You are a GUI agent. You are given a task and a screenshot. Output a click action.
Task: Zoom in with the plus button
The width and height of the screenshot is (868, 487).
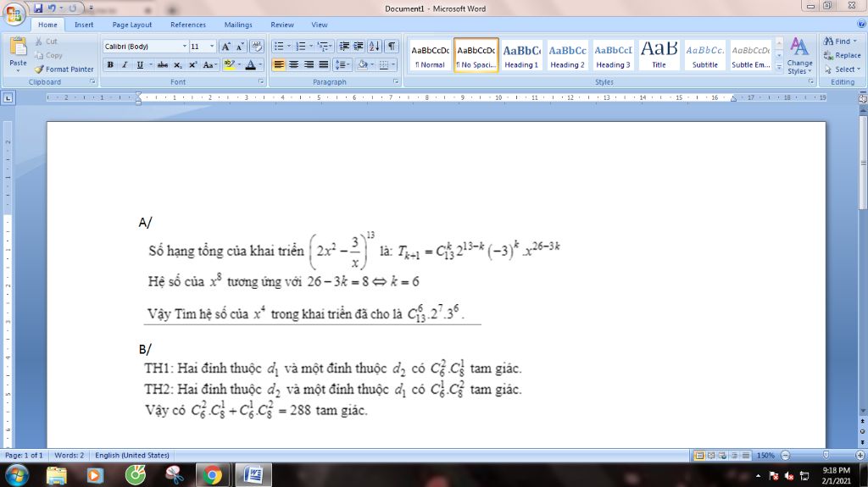coord(860,455)
